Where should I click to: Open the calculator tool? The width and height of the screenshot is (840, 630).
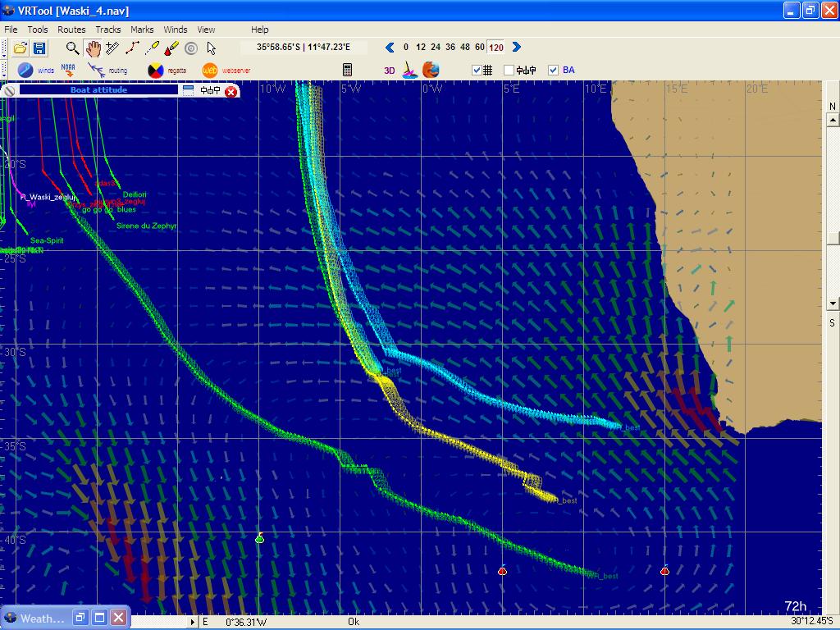[x=347, y=71]
